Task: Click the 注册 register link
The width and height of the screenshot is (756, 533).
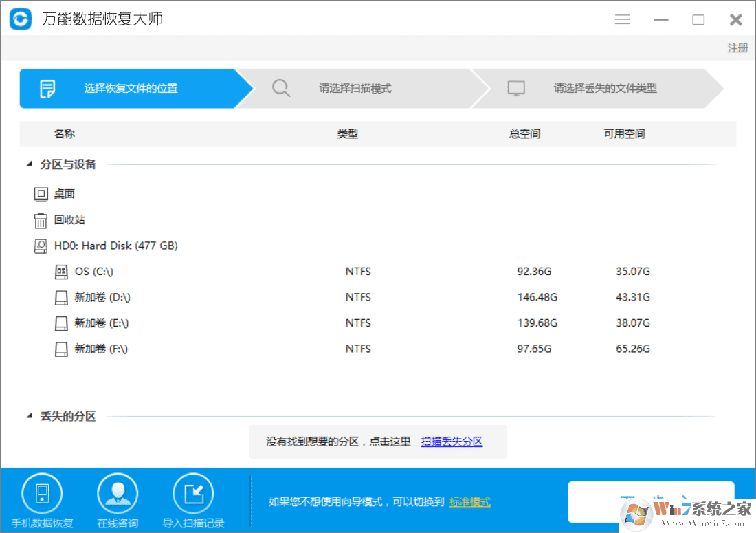Action: tap(737, 47)
